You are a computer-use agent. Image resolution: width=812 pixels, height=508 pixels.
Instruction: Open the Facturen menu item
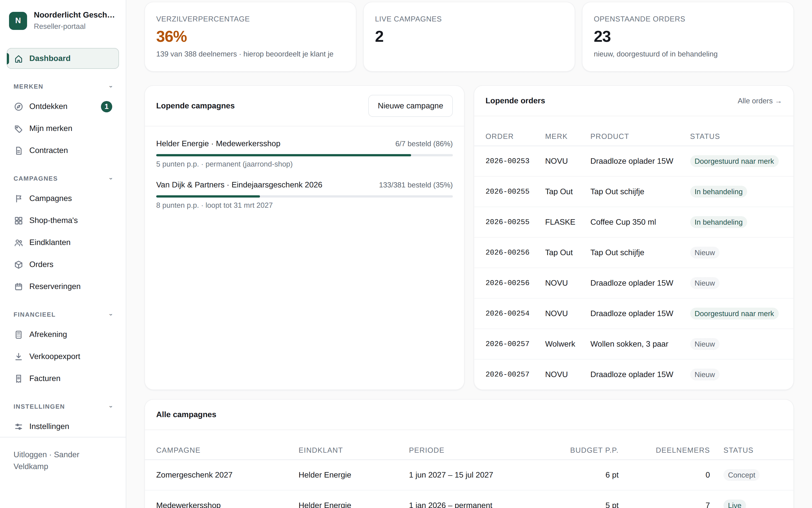coord(63,378)
